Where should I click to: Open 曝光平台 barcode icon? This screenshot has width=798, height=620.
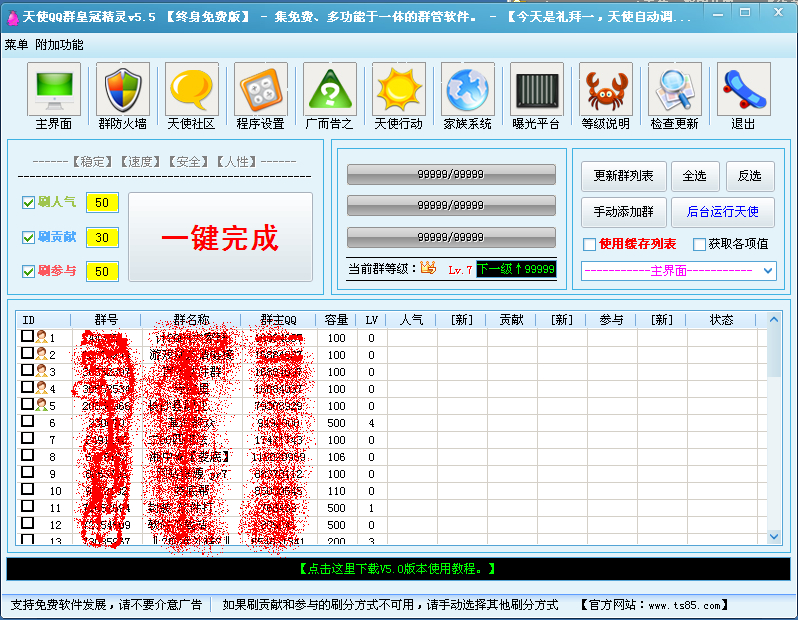click(x=536, y=89)
